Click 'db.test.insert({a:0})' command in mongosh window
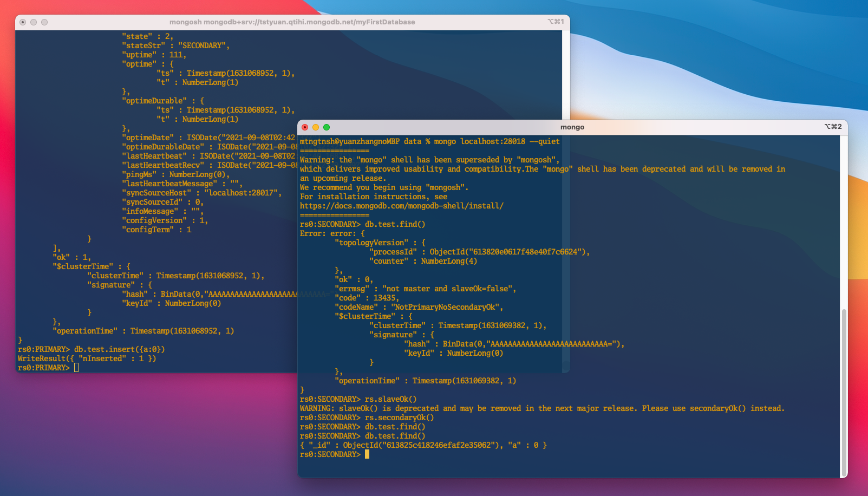The width and height of the screenshot is (868, 496). click(120, 349)
